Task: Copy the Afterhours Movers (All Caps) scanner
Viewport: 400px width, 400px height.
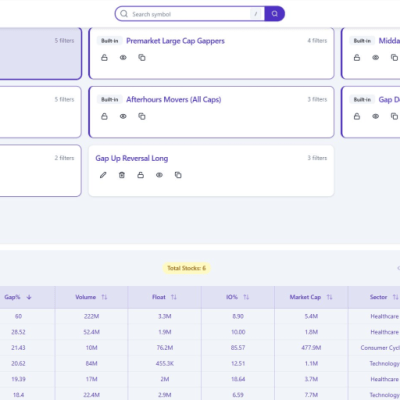Action: [142, 116]
